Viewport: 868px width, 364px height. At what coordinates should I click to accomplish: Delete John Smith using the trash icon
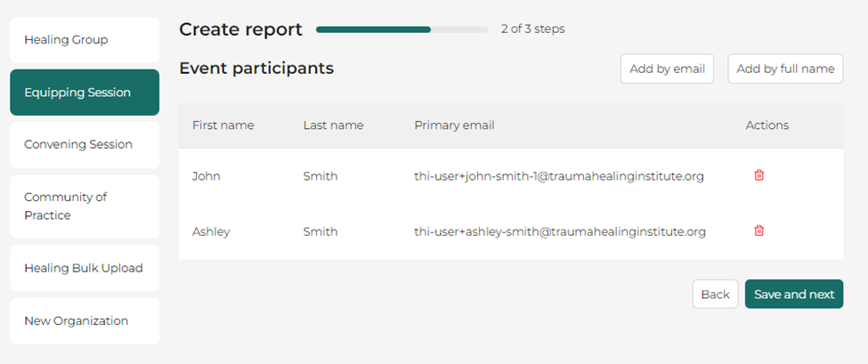[x=759, y=175]
